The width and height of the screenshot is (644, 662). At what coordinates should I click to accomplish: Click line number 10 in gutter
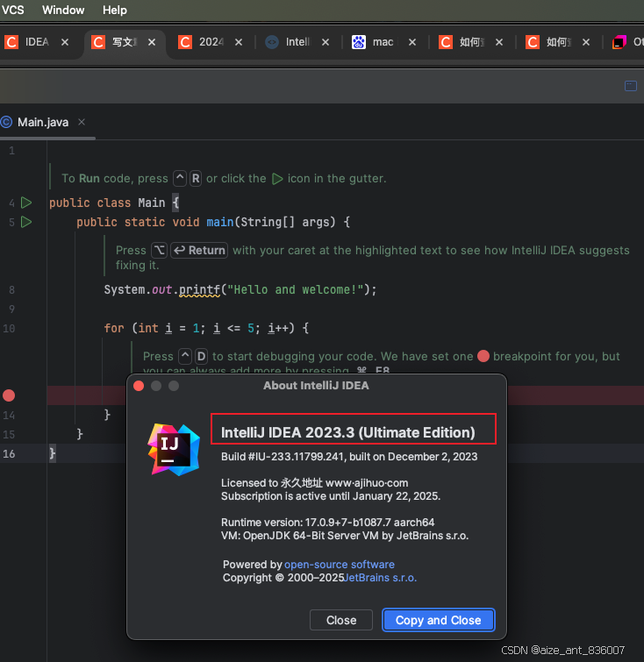coord(9,329)
